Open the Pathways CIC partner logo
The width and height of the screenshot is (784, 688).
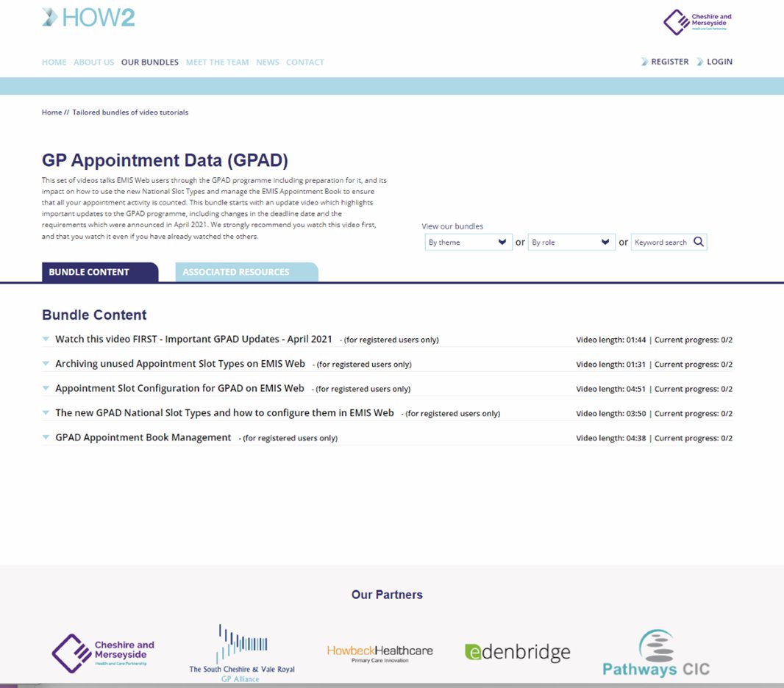point(656,653)
